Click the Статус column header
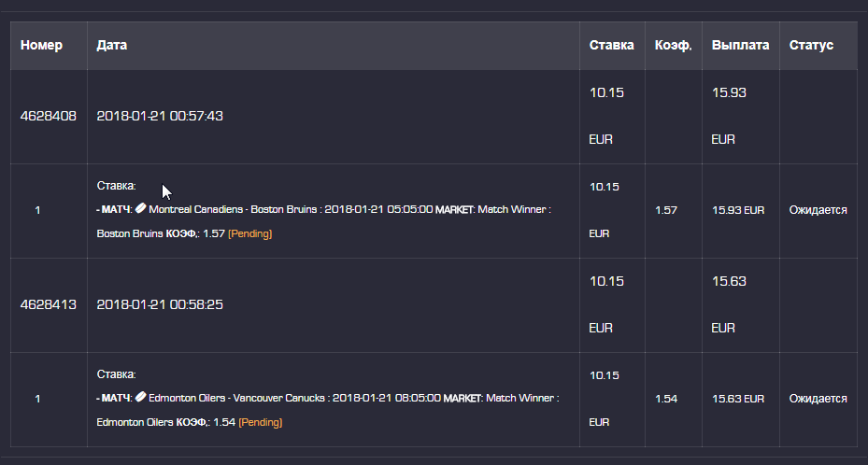The image size is (868, 465). click(811, 45)
